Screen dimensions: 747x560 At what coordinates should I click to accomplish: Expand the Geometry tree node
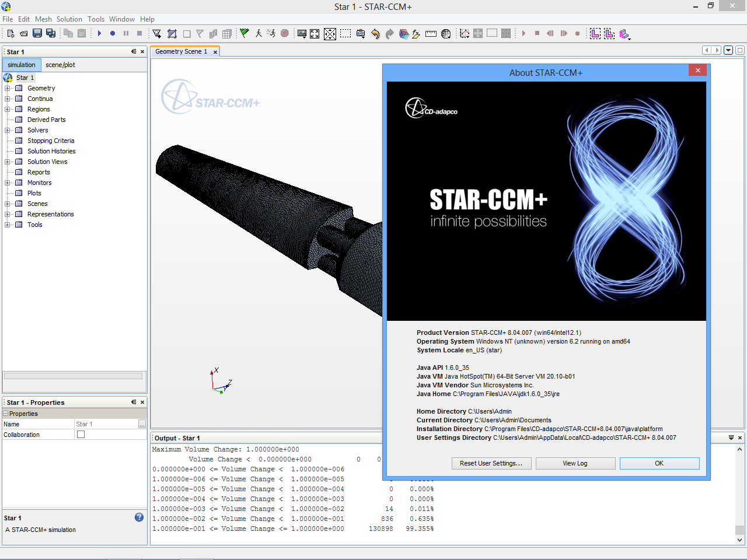[8, 88]
